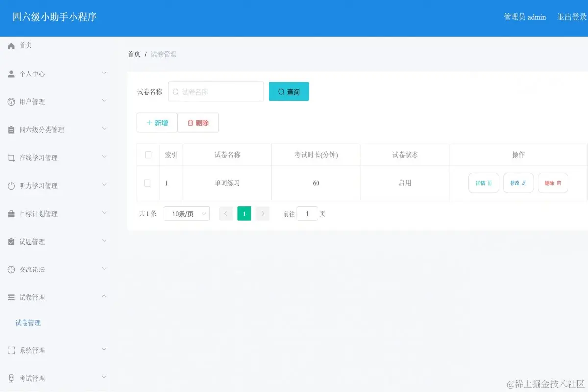This screenshot has width=588, height=392.
Task: Click the magnifier icon in 试卷名称 search box
Action: [176, 92]
